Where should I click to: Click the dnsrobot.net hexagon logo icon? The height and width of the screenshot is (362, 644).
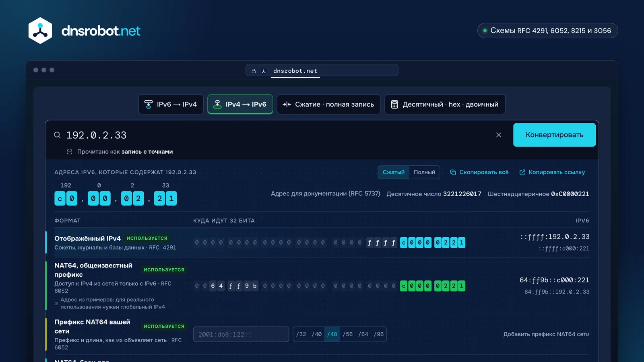tap(40, 31)
